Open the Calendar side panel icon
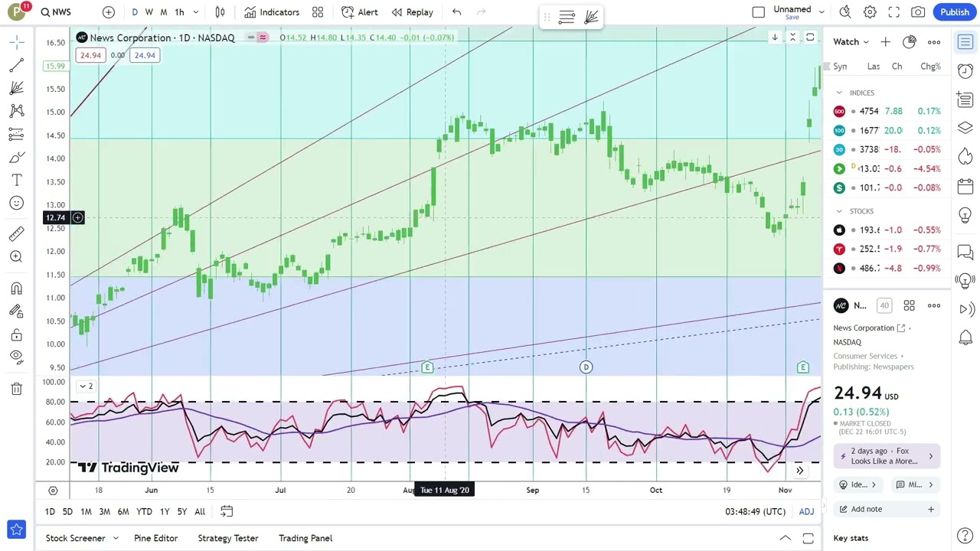Screen dimensions: 980x551 pyautogui.click(x=965, y=186)
